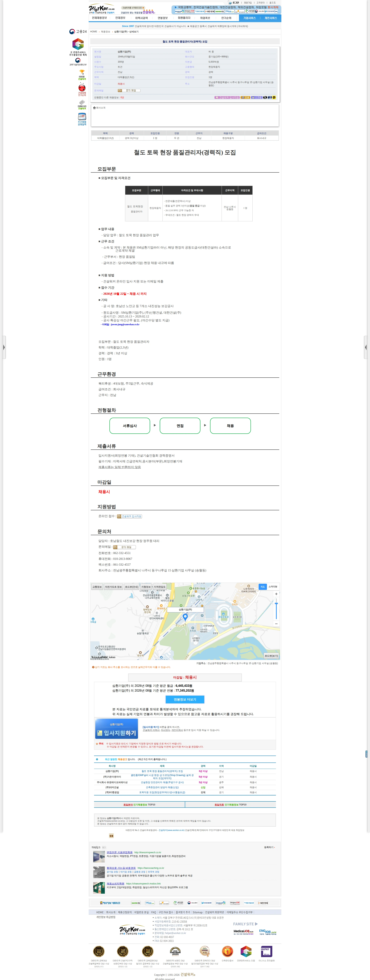The height and width of the screenshot is (980, 370).
Task: Click the 연봉정보 더보기 button
Action: [185, 699]
